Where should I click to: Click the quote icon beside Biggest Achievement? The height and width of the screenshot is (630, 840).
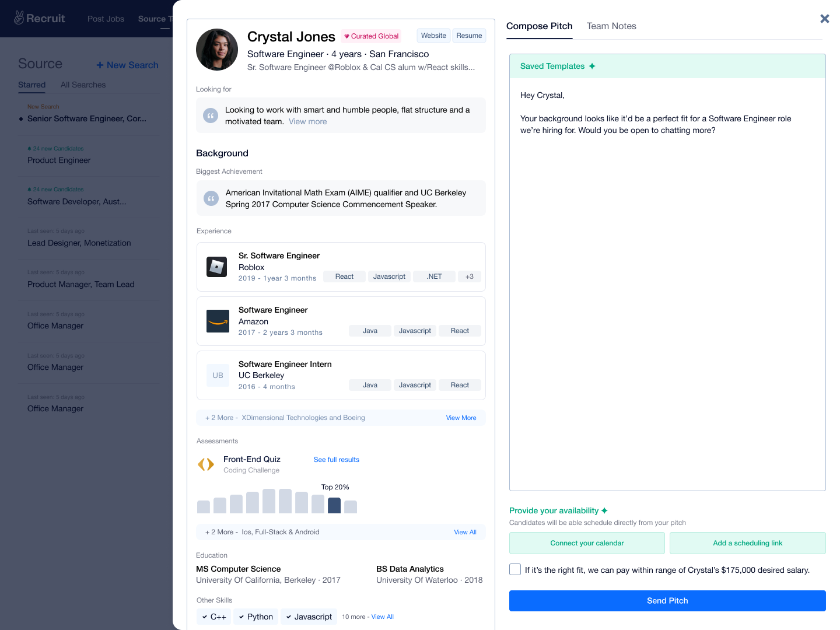click(211, 198)
